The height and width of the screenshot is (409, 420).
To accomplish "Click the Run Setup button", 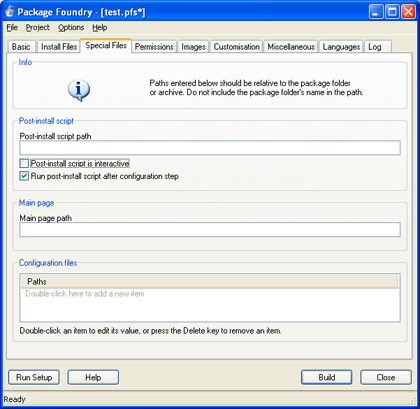I will point(34,377).
